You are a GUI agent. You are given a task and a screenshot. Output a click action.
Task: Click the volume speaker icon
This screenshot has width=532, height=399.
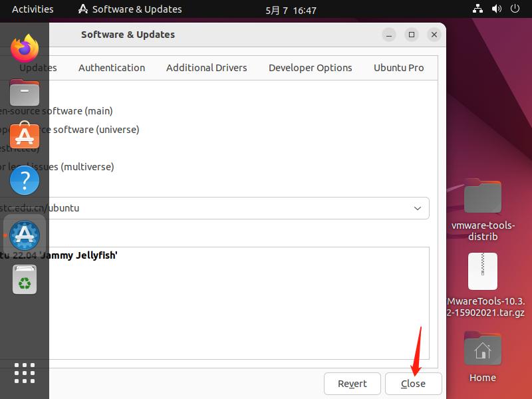(496, 9)
